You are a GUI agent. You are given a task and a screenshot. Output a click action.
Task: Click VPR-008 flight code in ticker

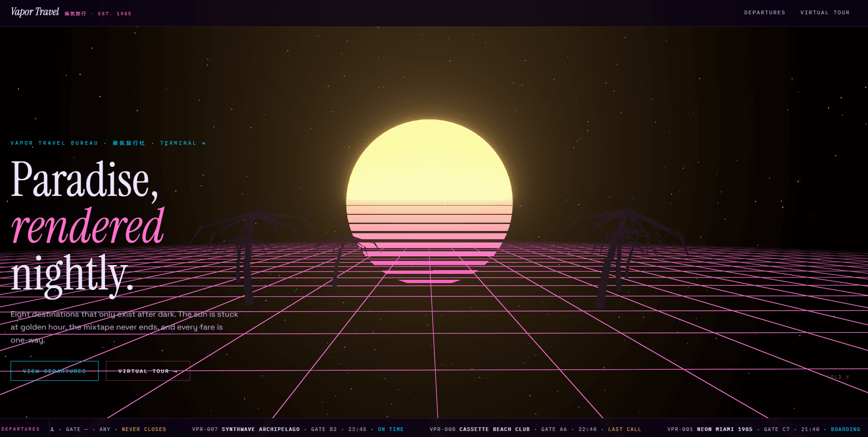pos(443,430)
